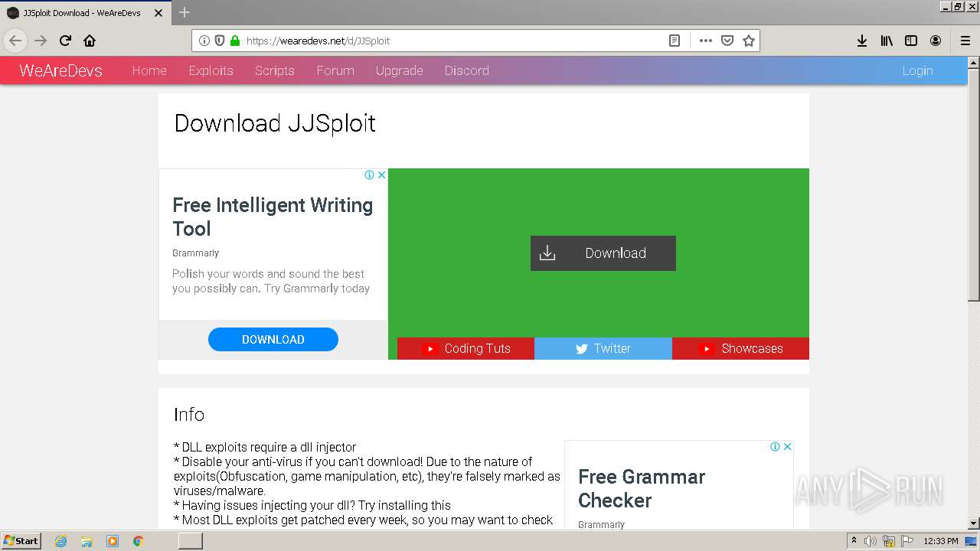Open the Exploits nav item
980x551 pixels.
211,70
